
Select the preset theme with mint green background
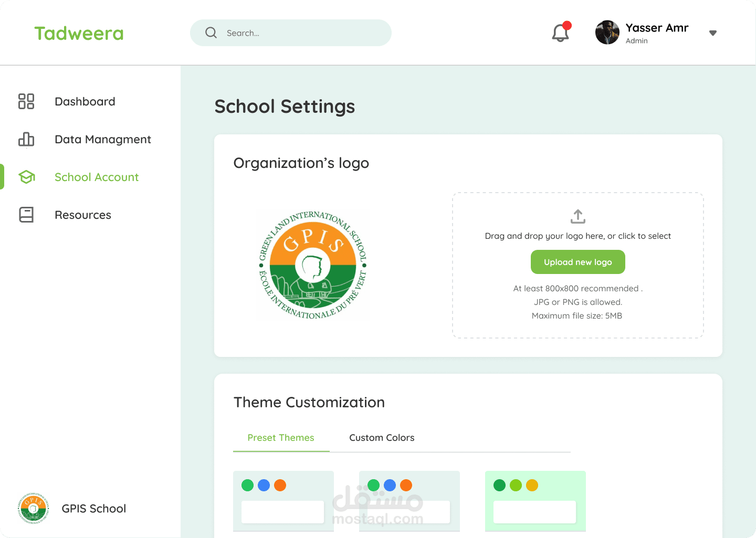tap(535, 501)
